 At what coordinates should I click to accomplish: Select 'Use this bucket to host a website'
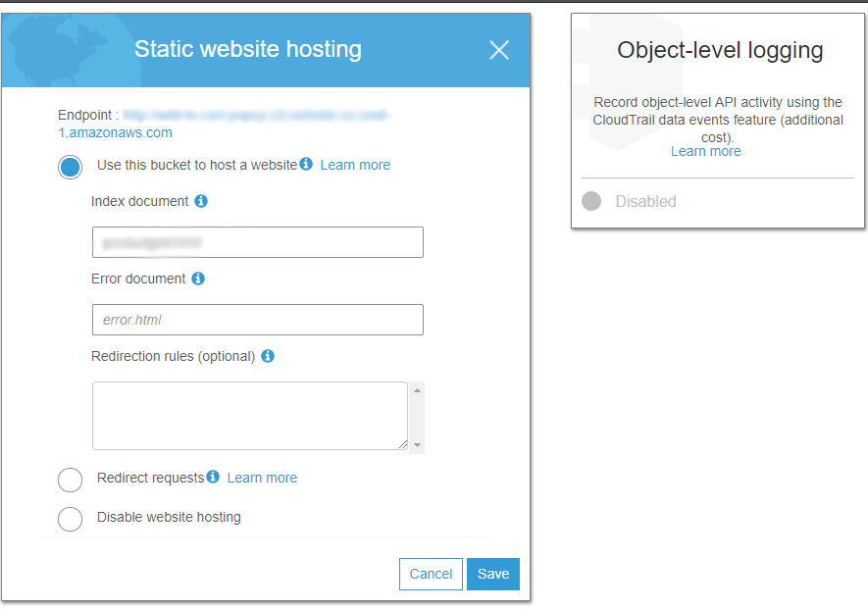71,167
